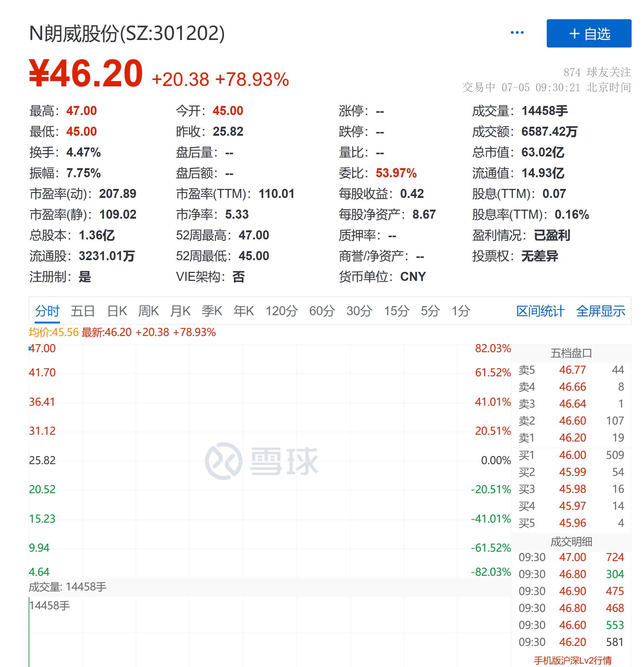Click the trade entry 47.00 with 724 volume
The width and height of the screenshot is (644, 667).
point(571,557)
